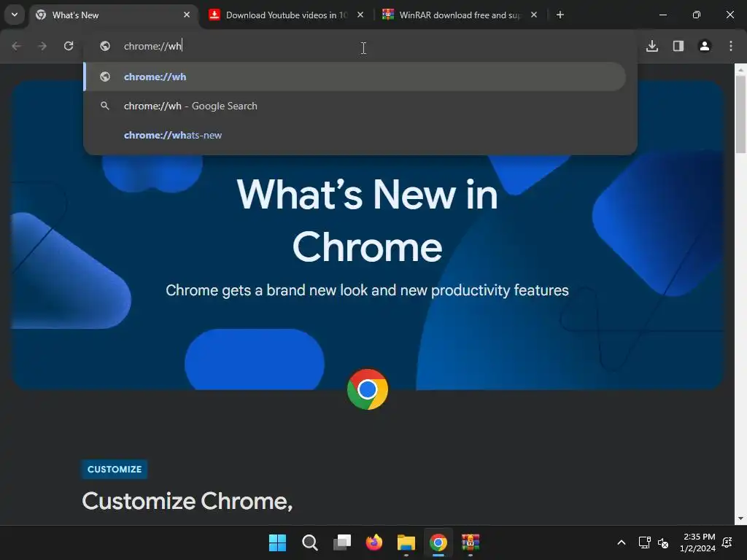Image resolution: width=747 pixels, height=560 pixels.
Task: Open notification center icon
Action: tap(727, 542)
